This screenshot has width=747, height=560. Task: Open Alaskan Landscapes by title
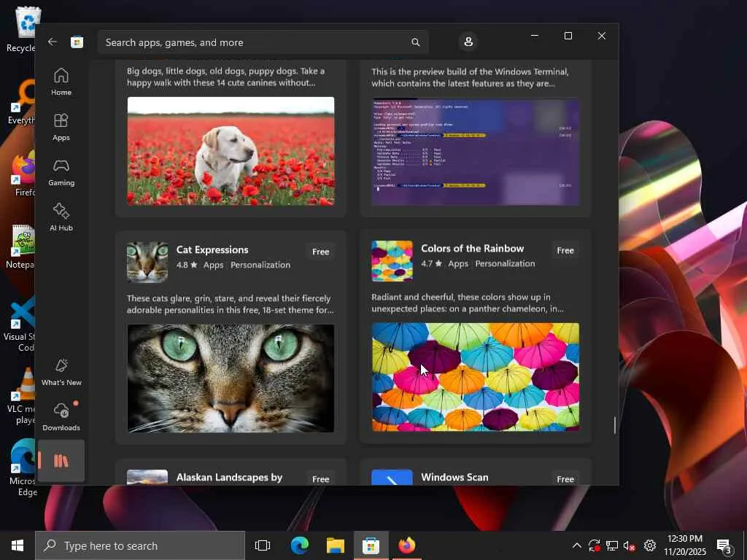pyautogui.click(x=229, y=477)
